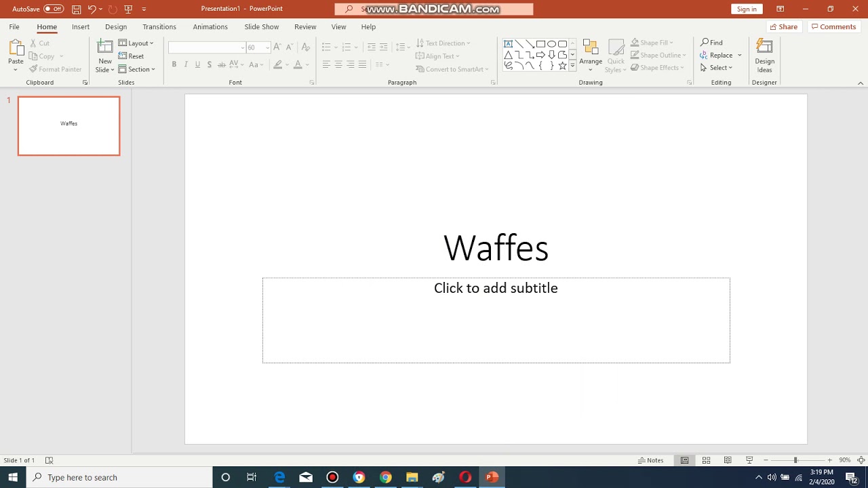868x488 pixels.
Task: Toggle AutoSave switch on
Action: (54, 9)
